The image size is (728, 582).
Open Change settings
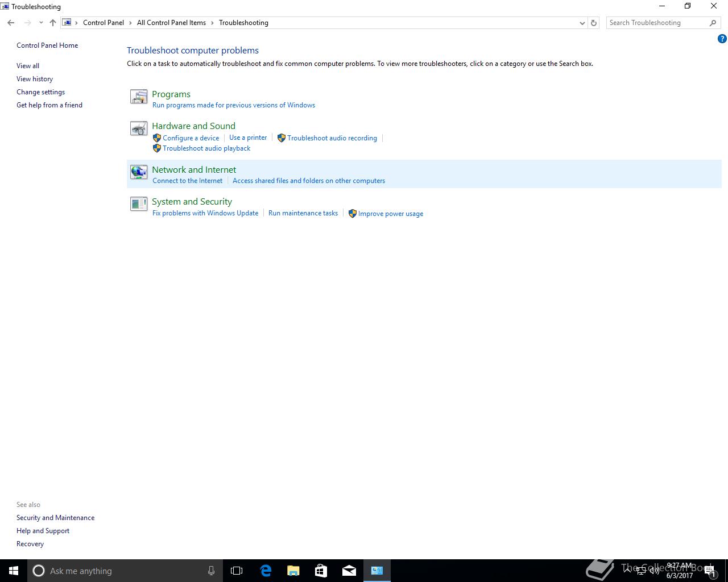40,92
